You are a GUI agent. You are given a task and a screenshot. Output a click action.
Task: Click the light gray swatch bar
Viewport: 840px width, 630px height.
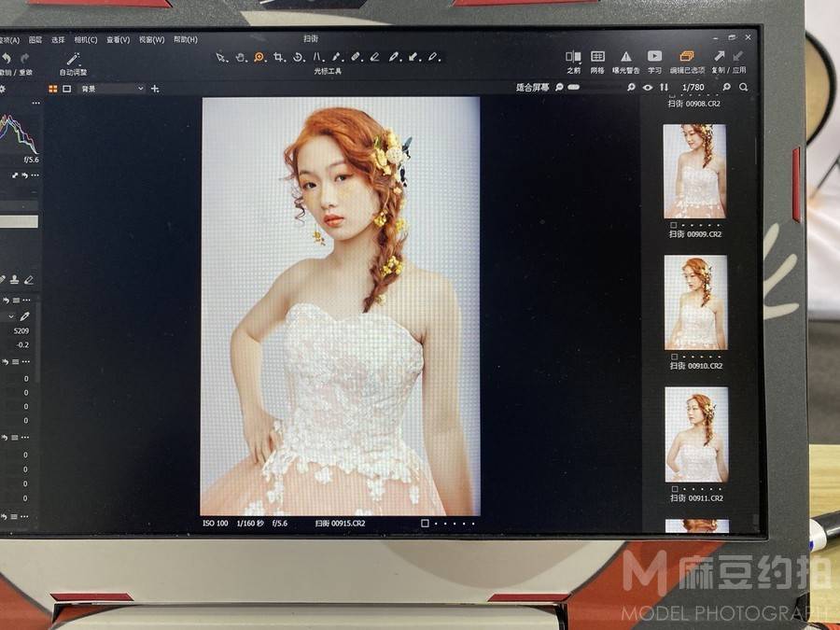[20, 221]
